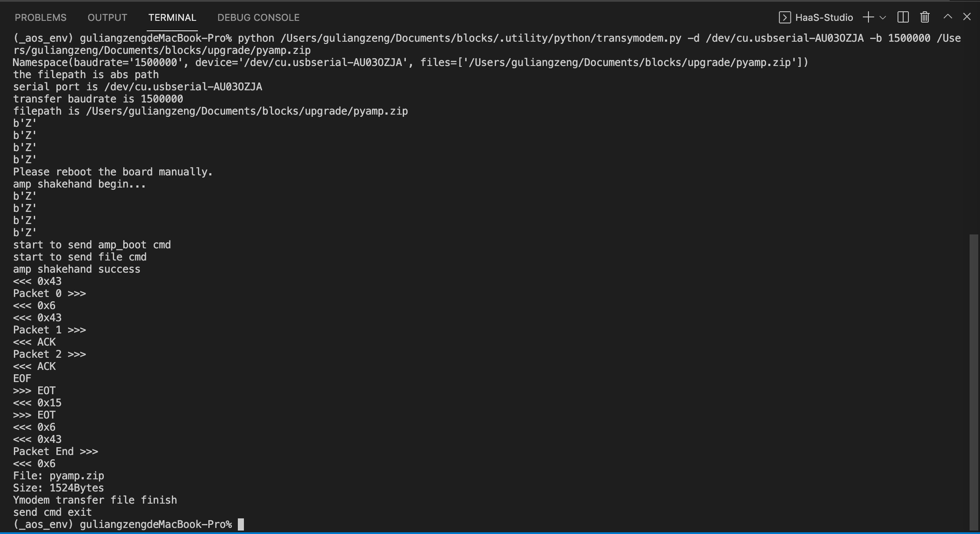Click the "transfer baudrate is 1500000" line
The height and width of the screenshot is (534, 980).
pyautogui.click(x=98, y=99)
